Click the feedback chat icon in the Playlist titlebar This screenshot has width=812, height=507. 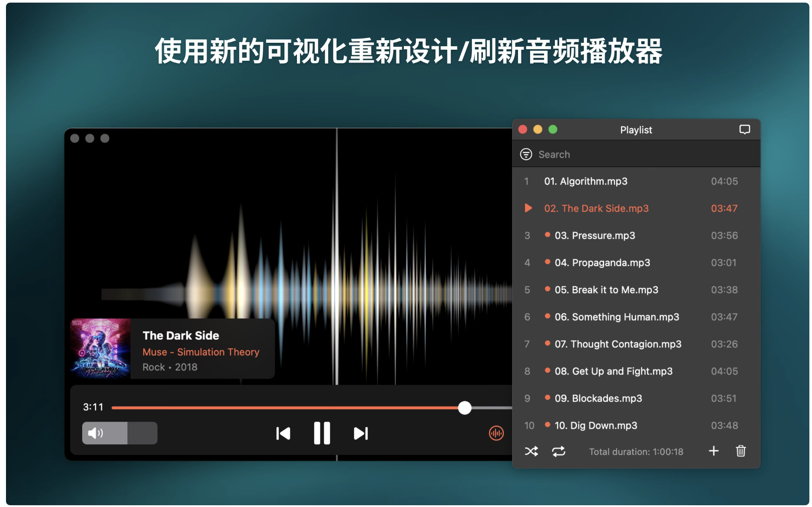pyautogui.click(x=744, y=130)
